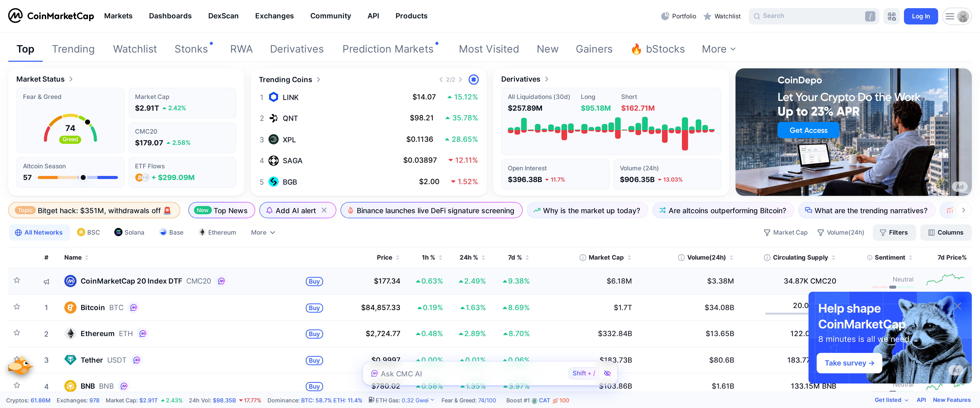Click the QR code scanner icon
Viewport: 980px width, 408px height.
891,16
